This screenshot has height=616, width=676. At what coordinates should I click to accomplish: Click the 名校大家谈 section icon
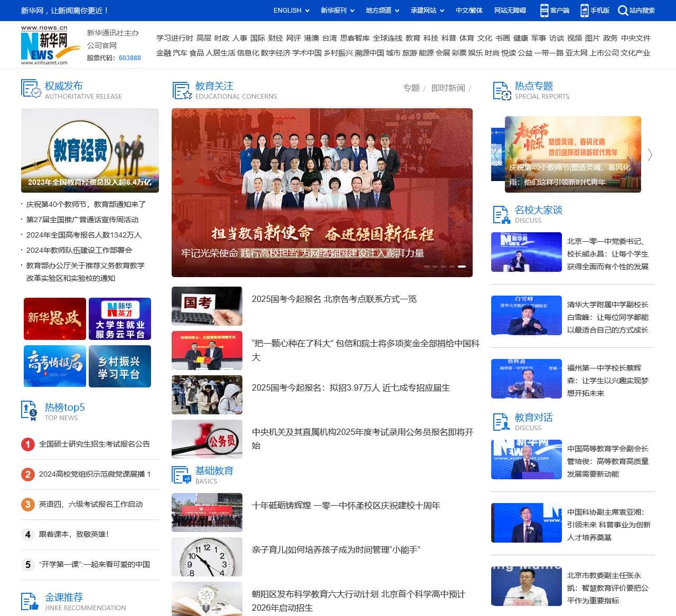coord(501,213)
